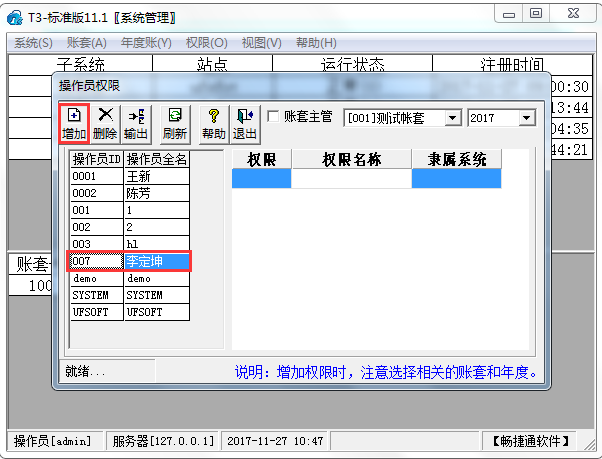Open the 帮助(H) menu in menu bar
Screen dimensions: 602x459
pyautogui.click(x=316, y=43)
